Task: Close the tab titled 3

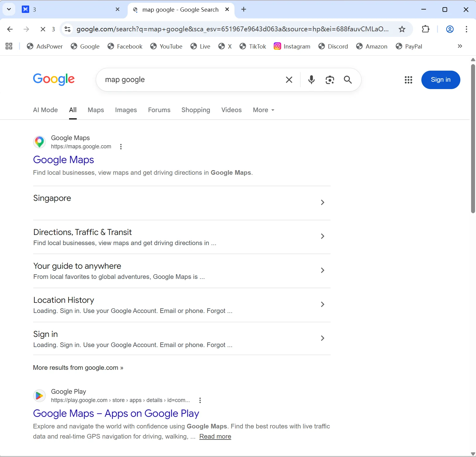Action: (x=118, y=10)
